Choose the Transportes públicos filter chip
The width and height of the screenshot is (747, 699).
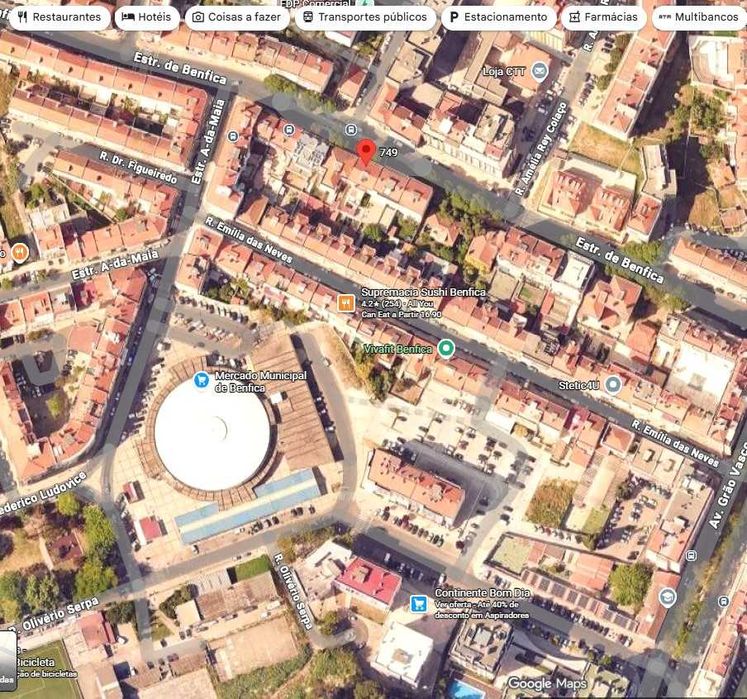pos(365,17)
